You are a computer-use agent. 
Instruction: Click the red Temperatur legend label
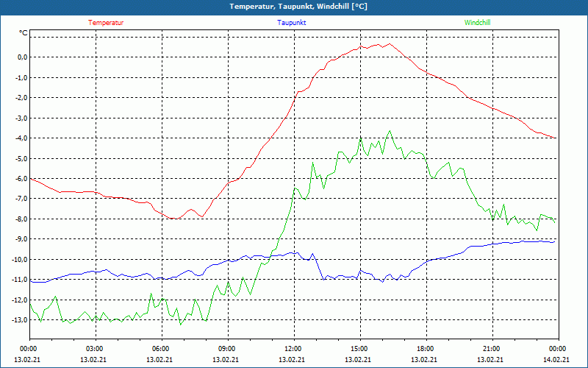[106, 23]
